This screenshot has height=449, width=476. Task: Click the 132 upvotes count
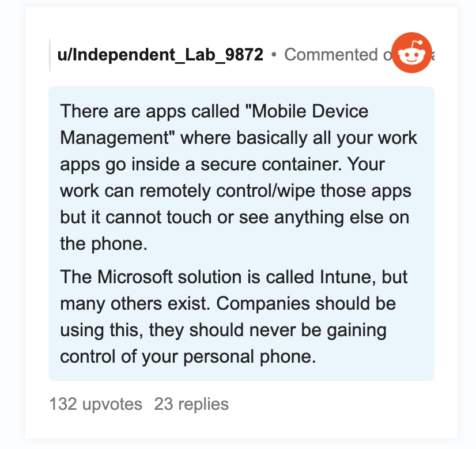(x=96, y=404)
